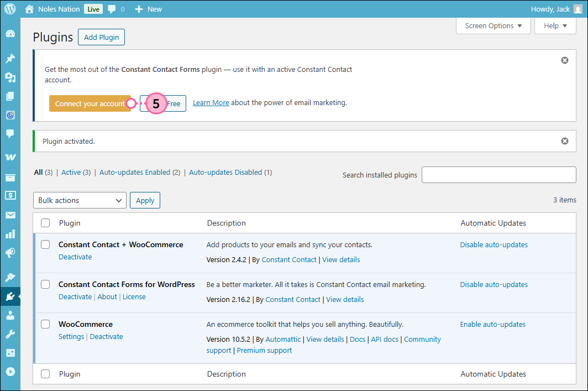Image resolution: width=588 pixels, height=391 pixels.
Task: Check the WooCommerce plugin checkbox
Action: [x=45, y=324]
